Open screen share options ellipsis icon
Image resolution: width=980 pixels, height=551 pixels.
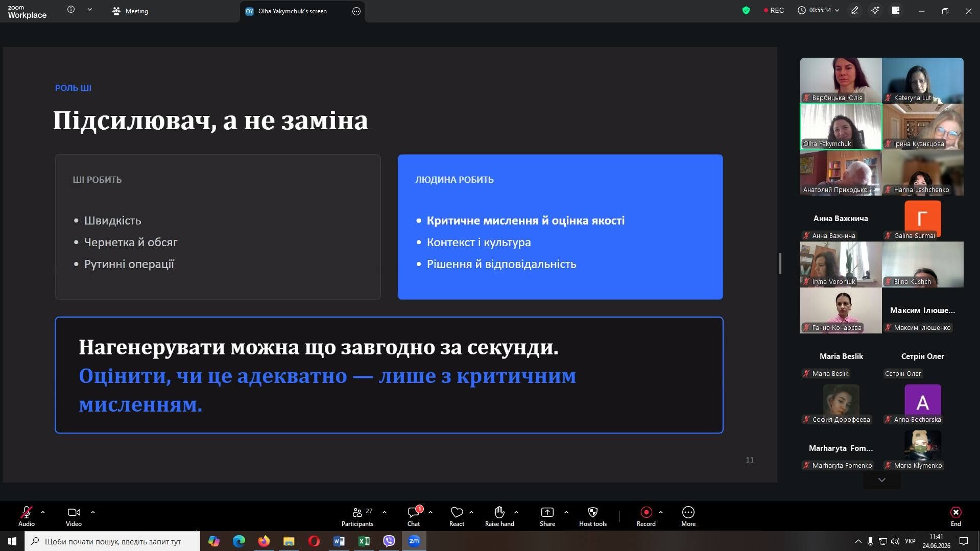(356, 11)
